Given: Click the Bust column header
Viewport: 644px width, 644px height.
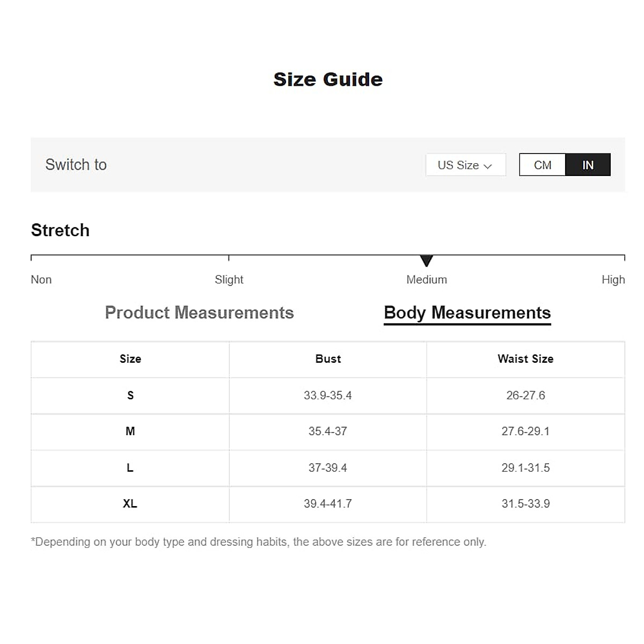Looking at the screenshot, I should coord(328,359).
